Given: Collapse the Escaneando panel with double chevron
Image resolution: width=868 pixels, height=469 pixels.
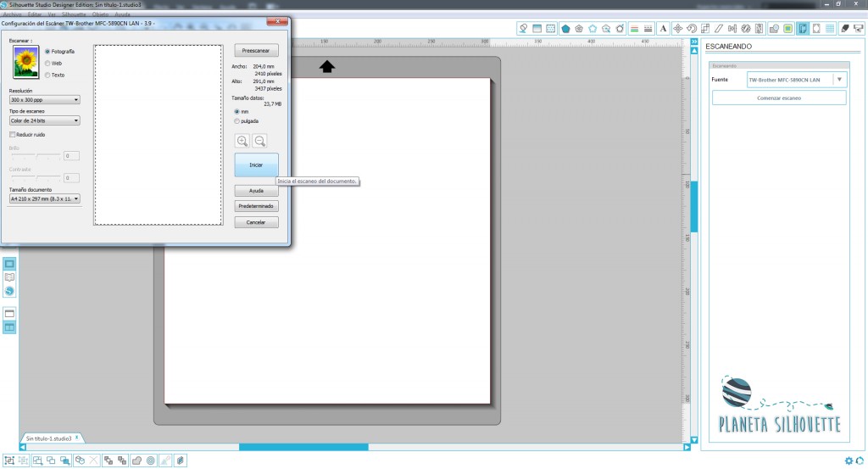Looking at the screenshot, I should pyautogui.click(x=694, y=42).
